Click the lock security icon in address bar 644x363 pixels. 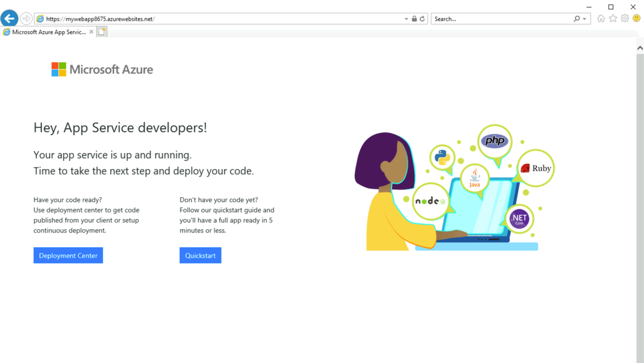(x=414, y=18)
